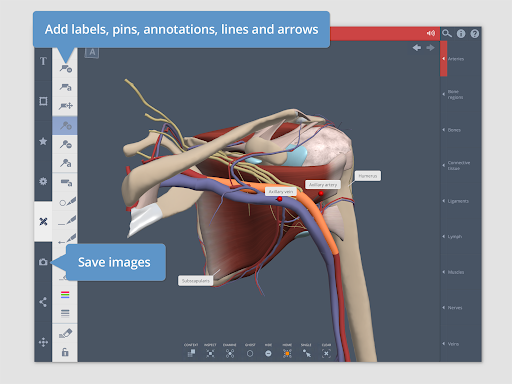
Task: Toggle the sound speaker icon
Action: coord(431,33)
